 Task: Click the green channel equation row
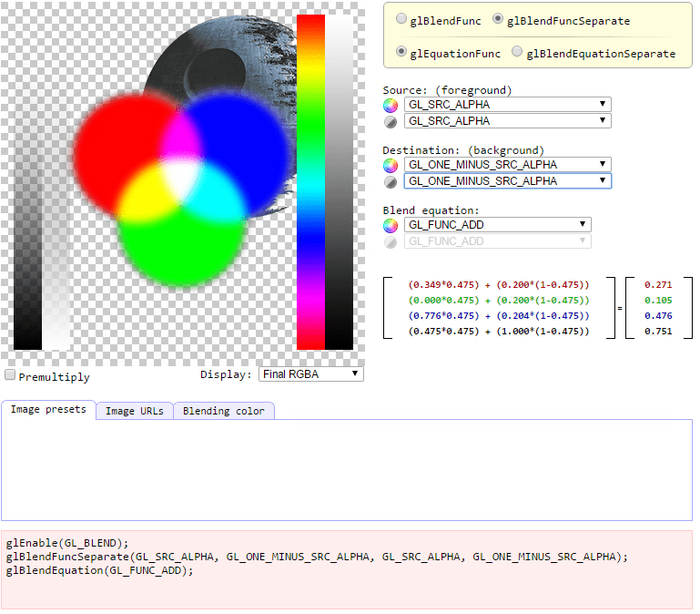pyautogui.click(x=499, y=301)
